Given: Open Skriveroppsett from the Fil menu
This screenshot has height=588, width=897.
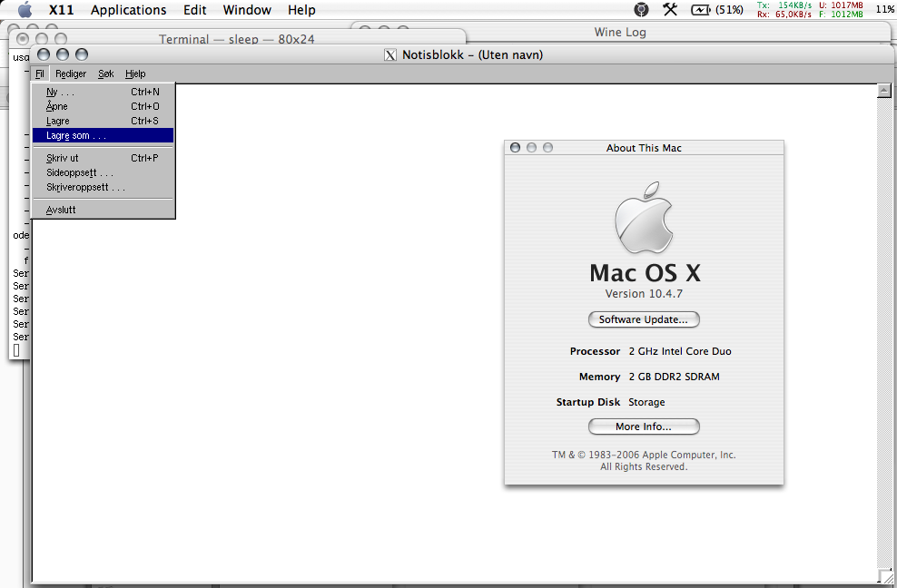Looking at the screenshot, I should 103,187.
